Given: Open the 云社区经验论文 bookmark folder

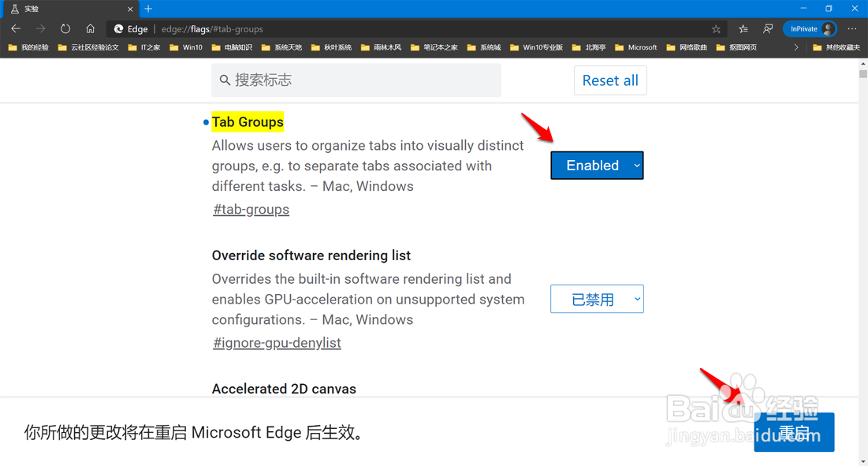Looking at the screenshot, I should click(x=88, y=47).
